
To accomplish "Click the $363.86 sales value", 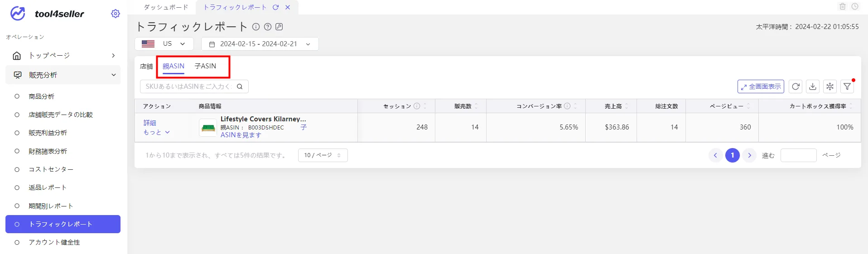I will tap(617, 127).
